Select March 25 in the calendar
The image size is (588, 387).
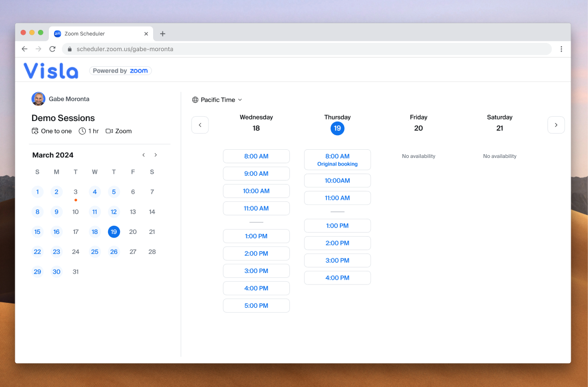[95, 252]
